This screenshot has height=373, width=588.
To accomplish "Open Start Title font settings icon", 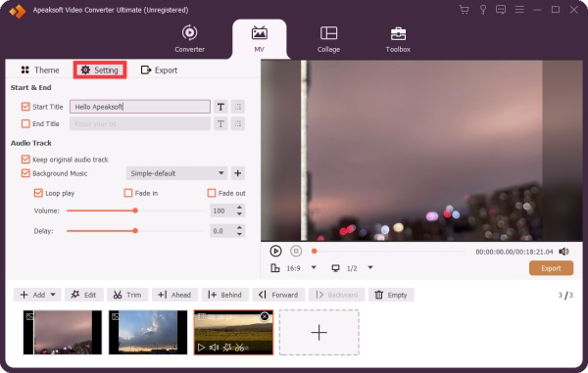I will pyautogui.click(x=220, y=107).
